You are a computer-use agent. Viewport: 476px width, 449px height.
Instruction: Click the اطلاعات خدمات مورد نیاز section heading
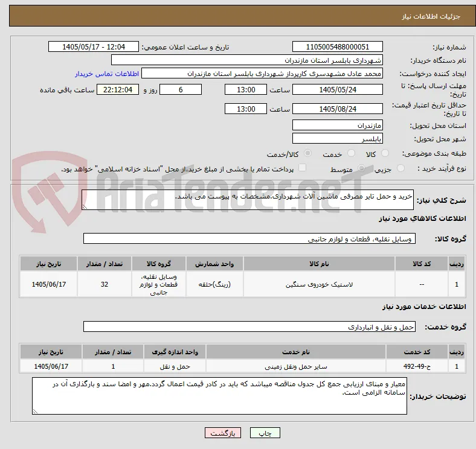[x=424, y=307]
